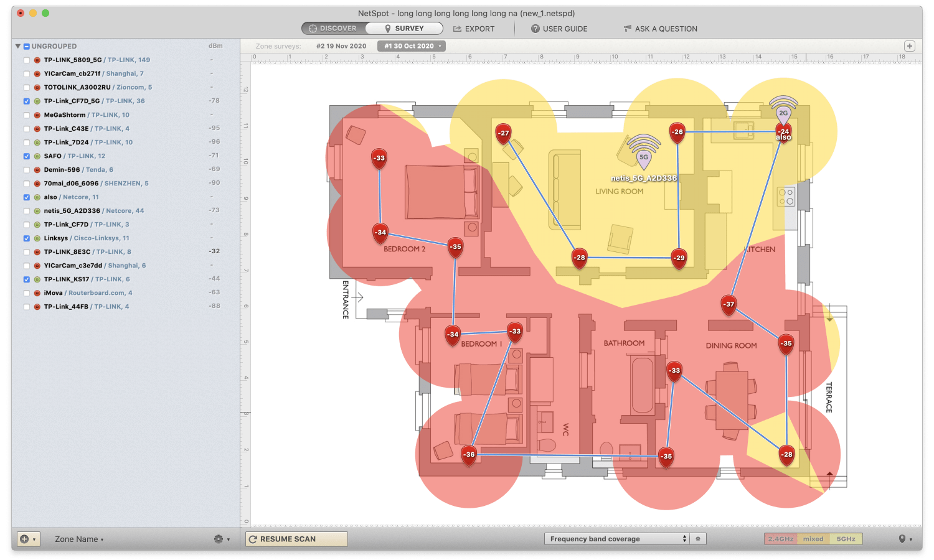934x560 pixels.
Task: Open the add zone plus dropdown
Action: tap(29, 539)
